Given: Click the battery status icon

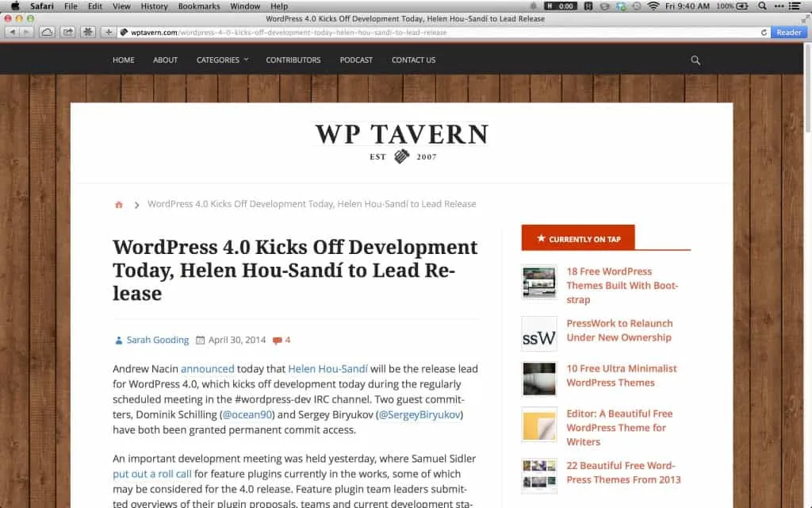Looking at the screenshot, I should tap(741, 6).
